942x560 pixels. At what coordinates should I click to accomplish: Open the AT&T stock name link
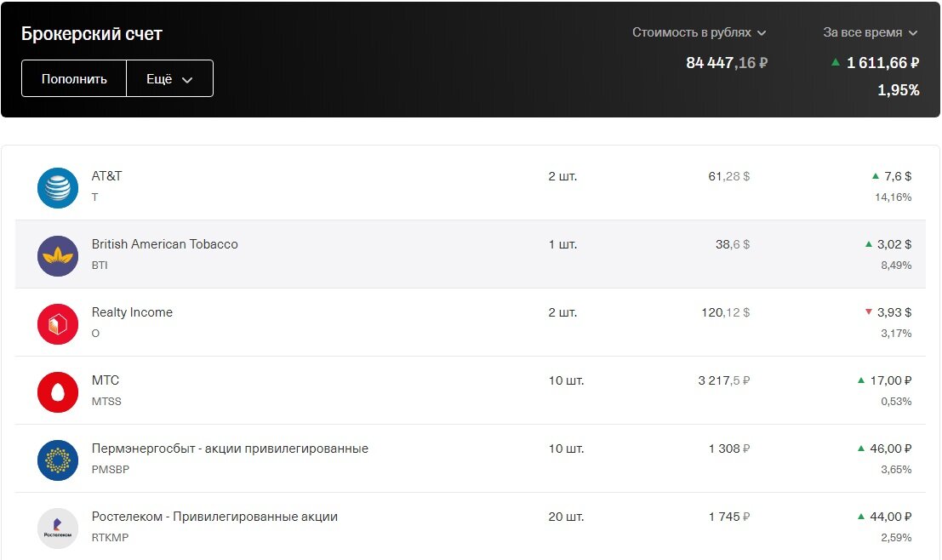click(106, 176)
